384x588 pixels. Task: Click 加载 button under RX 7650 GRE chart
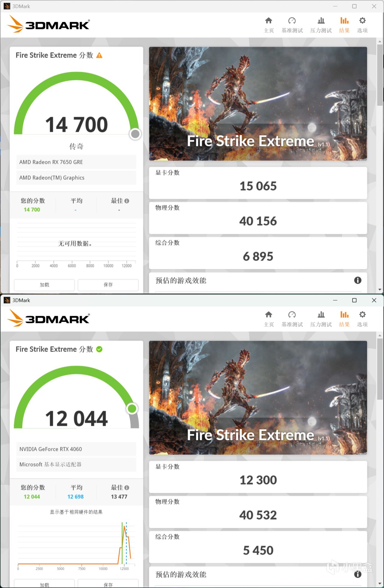pos(44,285)
